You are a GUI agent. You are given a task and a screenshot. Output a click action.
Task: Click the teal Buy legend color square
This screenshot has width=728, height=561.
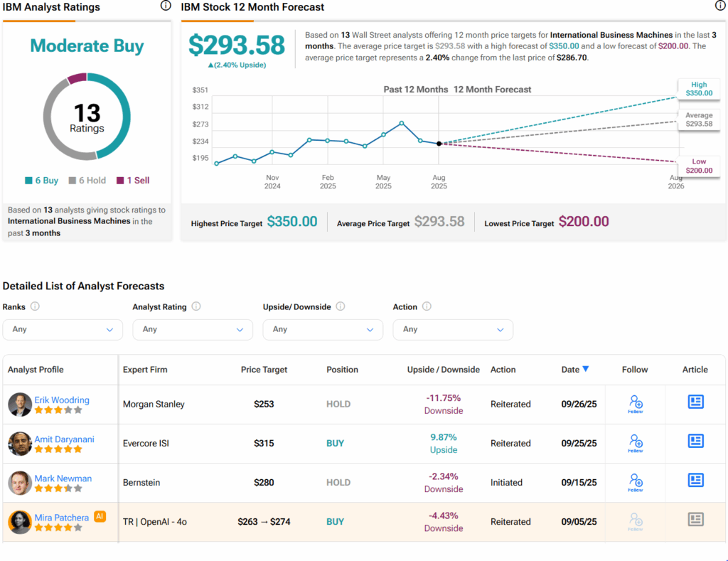(x=28, y=181)
